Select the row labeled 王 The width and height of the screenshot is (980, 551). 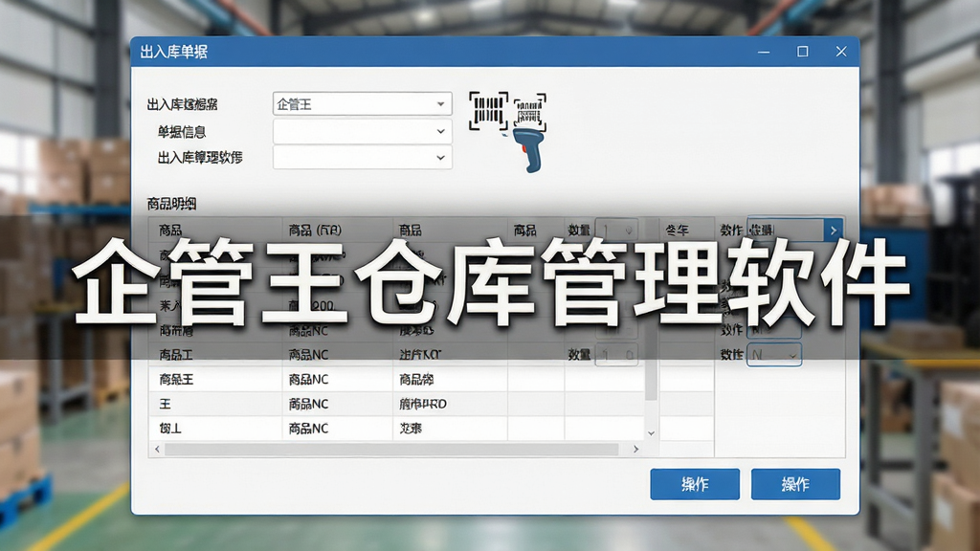(x=397, y=405)
